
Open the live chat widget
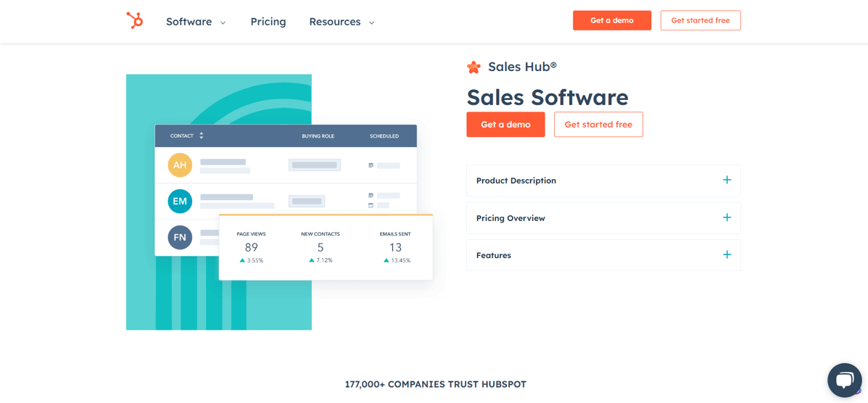[x=844, y=381]
